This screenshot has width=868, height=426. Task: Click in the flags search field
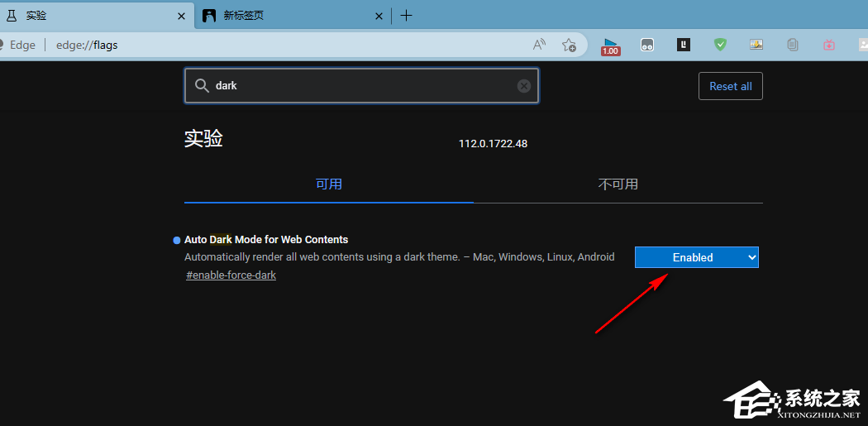pyautogui.click(x=355, y=86)
